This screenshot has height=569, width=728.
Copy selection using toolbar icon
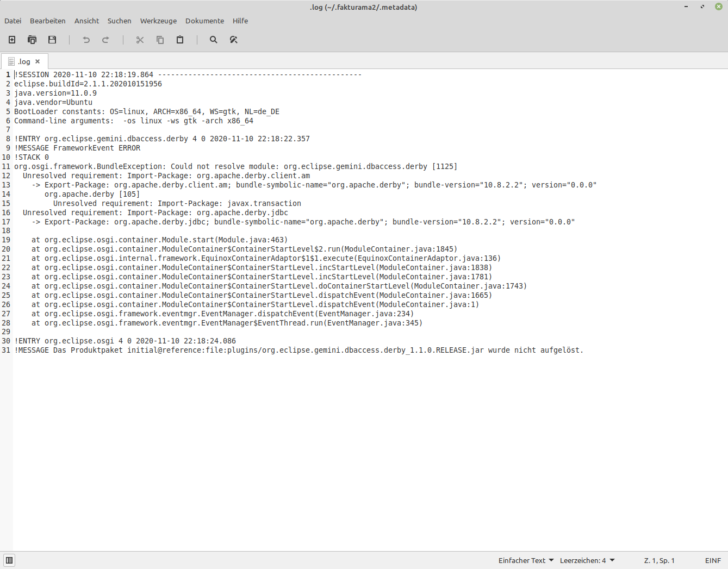tap(160, 40)
